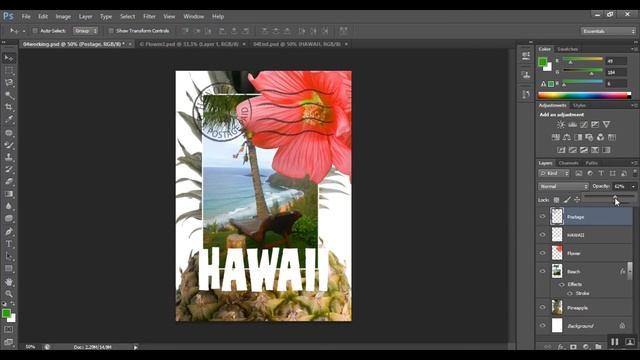
Task: Select the Hand tool
Action: [9, 282]
